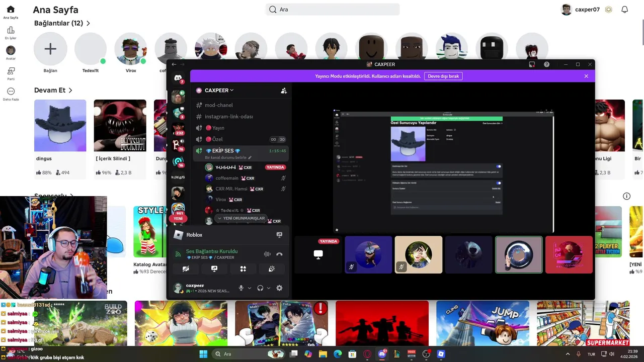Open Roblox En İyiler charts icon

point(11,30)
